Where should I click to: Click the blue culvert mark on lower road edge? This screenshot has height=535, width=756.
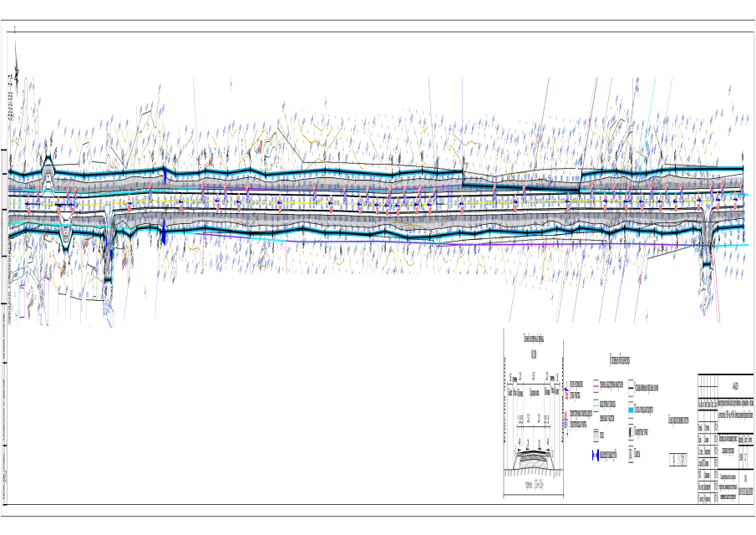coord(164,233)
